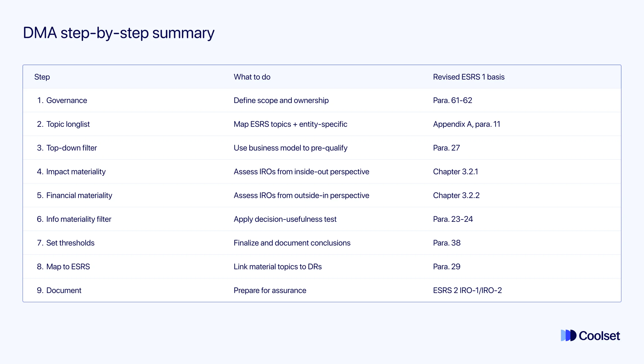Click the Financial materiality step
The image size is (644, 364).
79,195
